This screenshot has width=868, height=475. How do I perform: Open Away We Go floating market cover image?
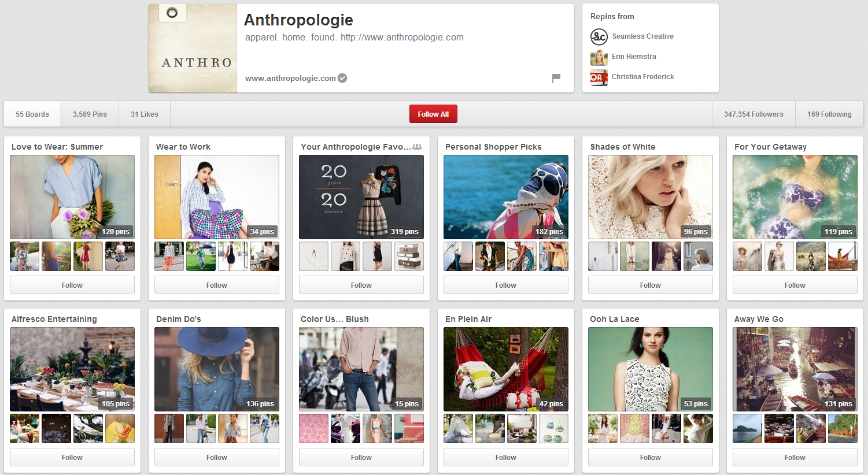click(795, 369)
